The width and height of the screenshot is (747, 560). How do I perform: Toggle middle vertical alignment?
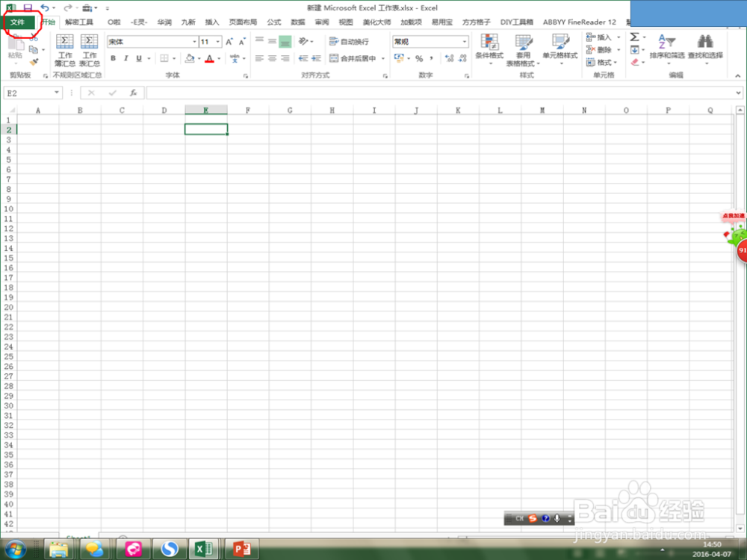point(272,41)
